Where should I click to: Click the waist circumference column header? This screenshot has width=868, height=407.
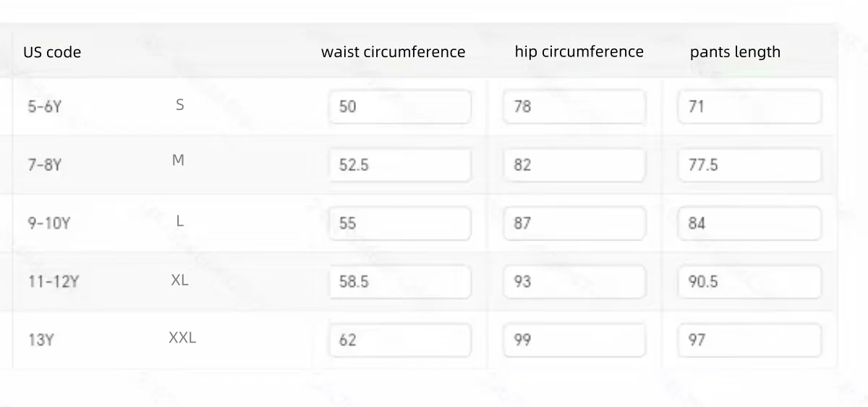pyautogui.click(x=393, y=52)
